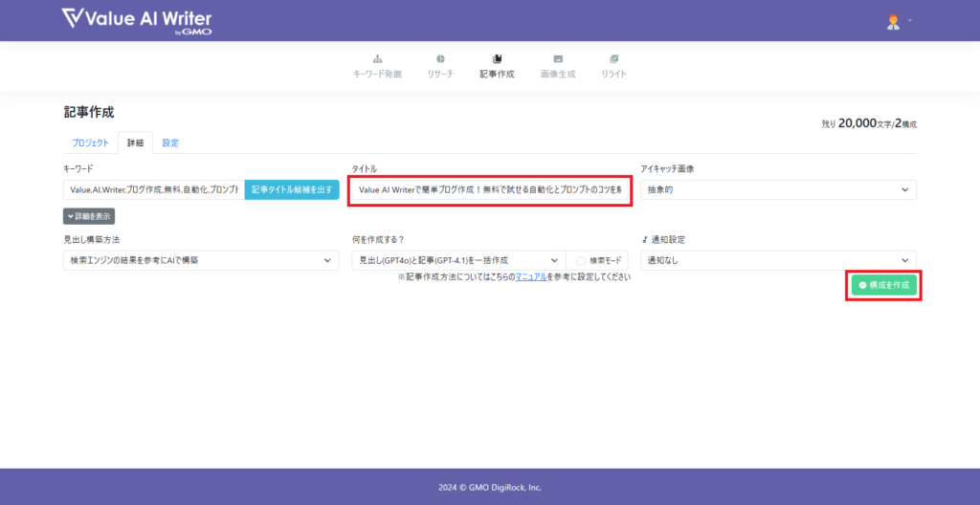Viewport: 980px width, 505px height.
Task: Click the 記事タイトル候補を出す button
Action: click(292, 189)
